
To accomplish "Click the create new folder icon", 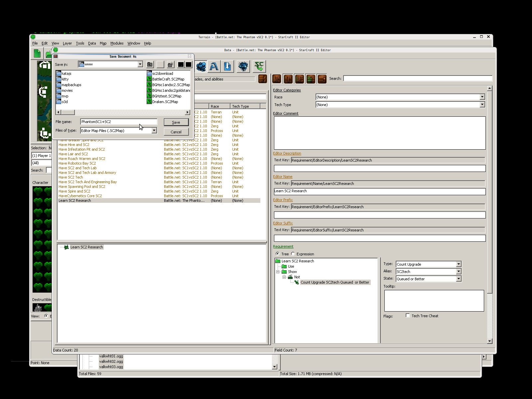I will pyautogui.click(x=171, y=65).
